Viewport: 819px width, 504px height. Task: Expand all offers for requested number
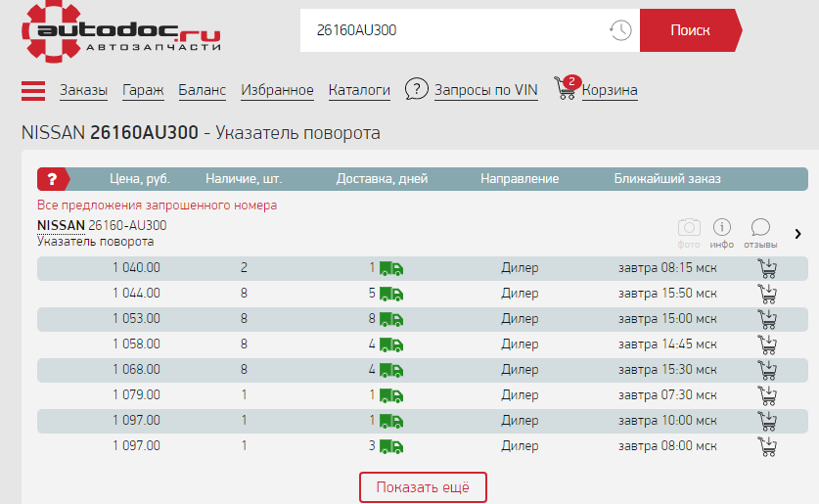click(x=157, y=206)
